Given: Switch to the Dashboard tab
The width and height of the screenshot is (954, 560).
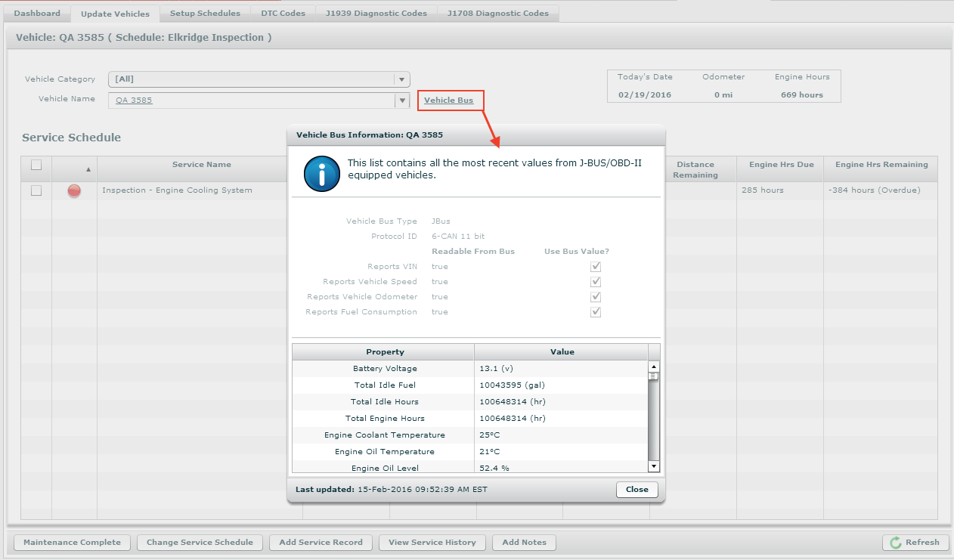Looking at the screenshot, I should (37, 13).
